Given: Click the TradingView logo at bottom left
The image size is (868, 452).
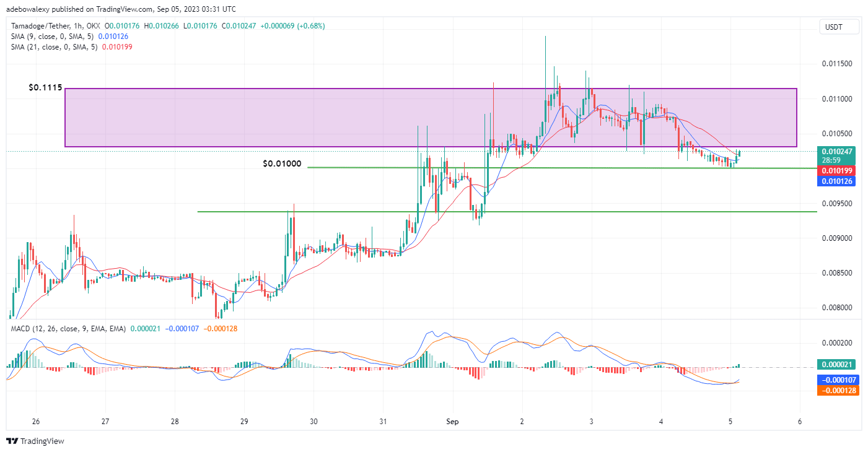Looking at the screenshot, I should click(35, 441).
